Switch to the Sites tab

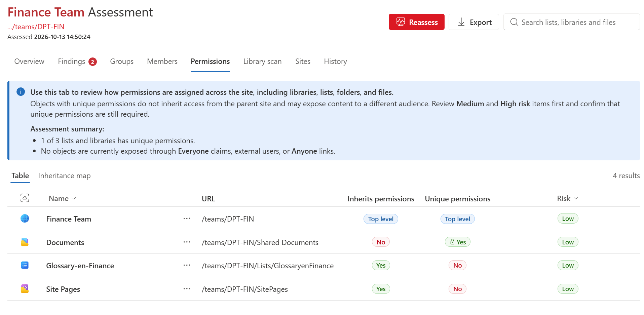[x=303, y=62]
